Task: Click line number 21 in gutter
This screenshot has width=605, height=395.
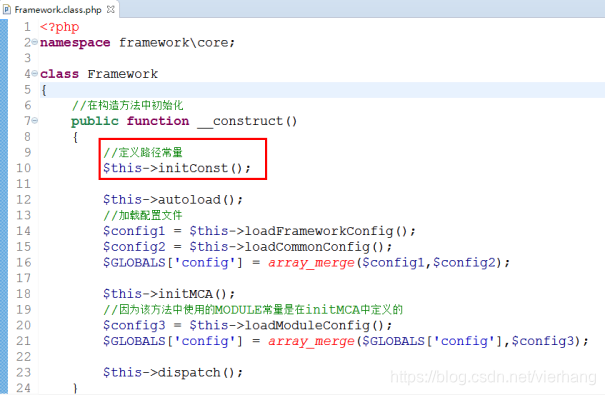Action: pos(23,342)
